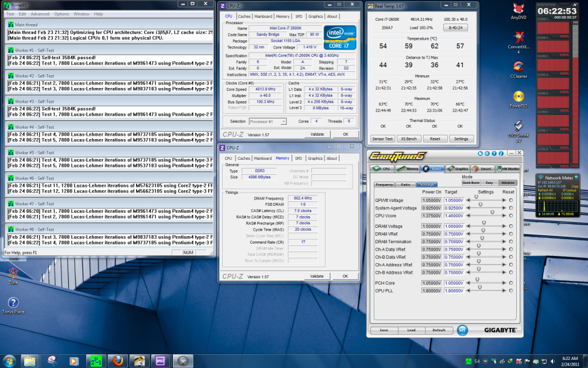Open the Prime95 Advanced menu
Image resolution: width=588 pixels, height=368 pixels.
(x=40, y=14)
